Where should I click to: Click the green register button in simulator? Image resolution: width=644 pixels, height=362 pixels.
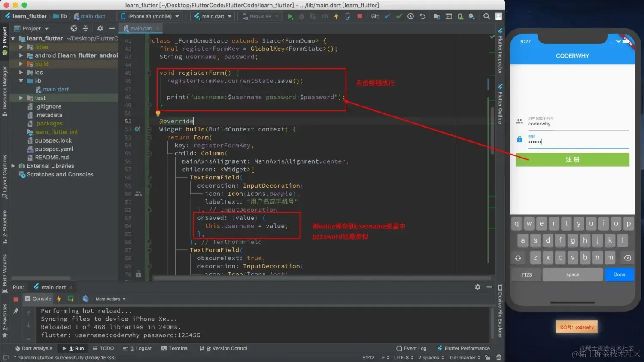click(x=572, y=160)
